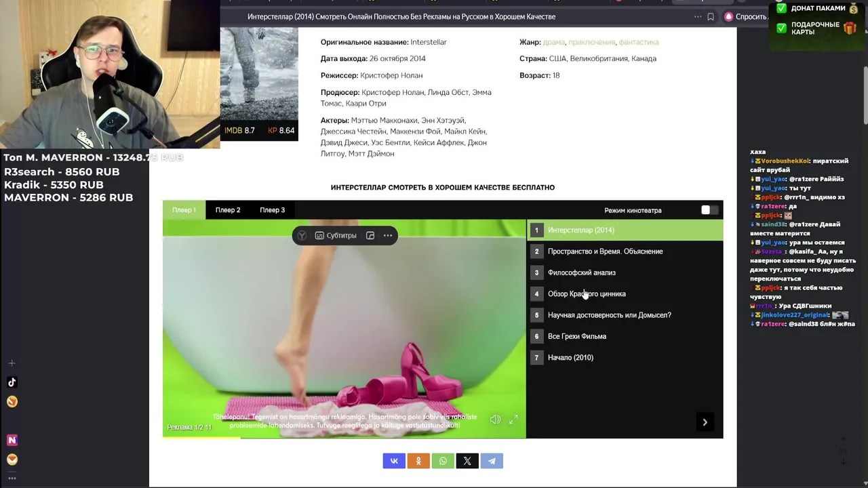868x488 pixels.
Task: Mute the ad with speaker icon
Action: pyautogui.click(x=495, y=420)
